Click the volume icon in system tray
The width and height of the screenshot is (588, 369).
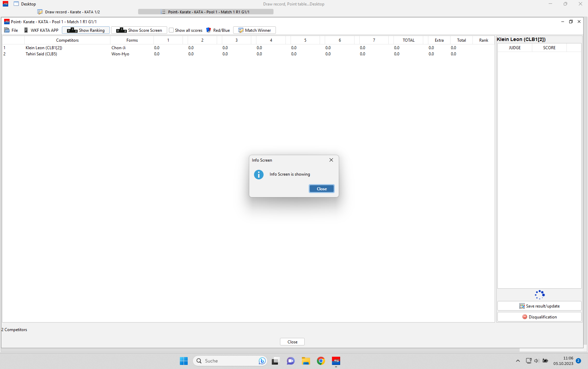(536, 361)
